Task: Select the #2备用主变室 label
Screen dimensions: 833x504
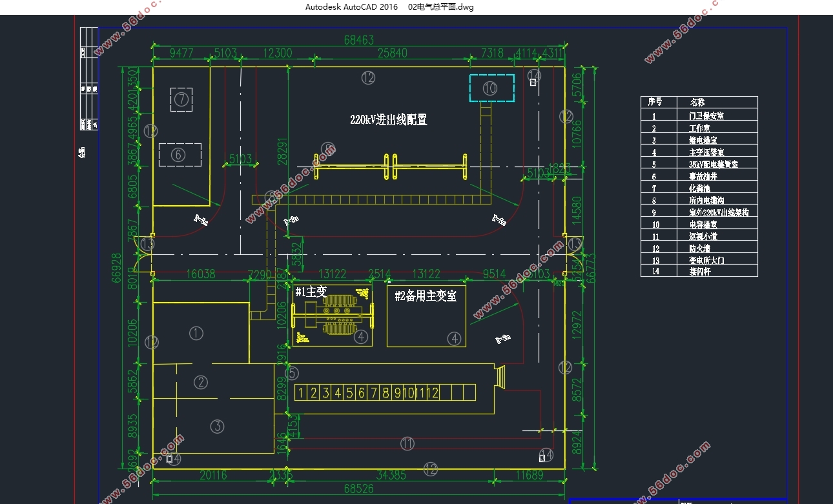Action: (x=426, y=296)
